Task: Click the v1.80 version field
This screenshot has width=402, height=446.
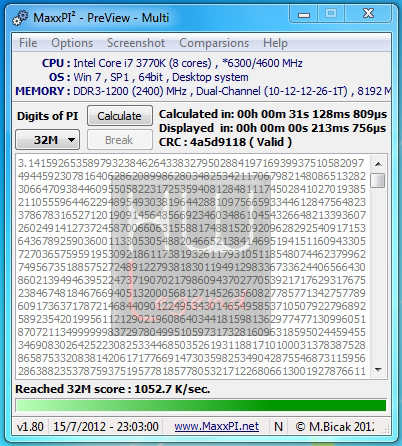Action: coord(30,427)
